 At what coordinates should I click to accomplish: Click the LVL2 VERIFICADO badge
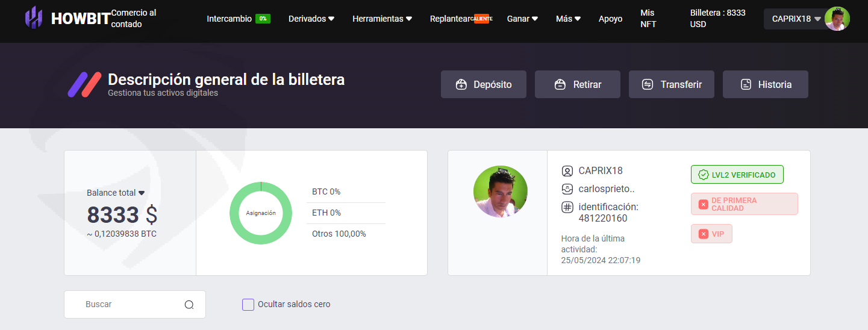point(737,175)
